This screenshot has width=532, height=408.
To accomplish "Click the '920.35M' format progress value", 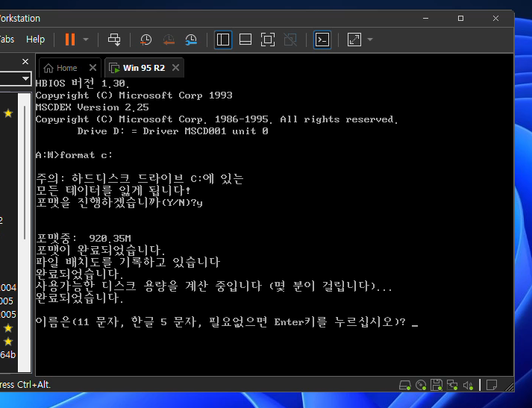I will [110, 238].
